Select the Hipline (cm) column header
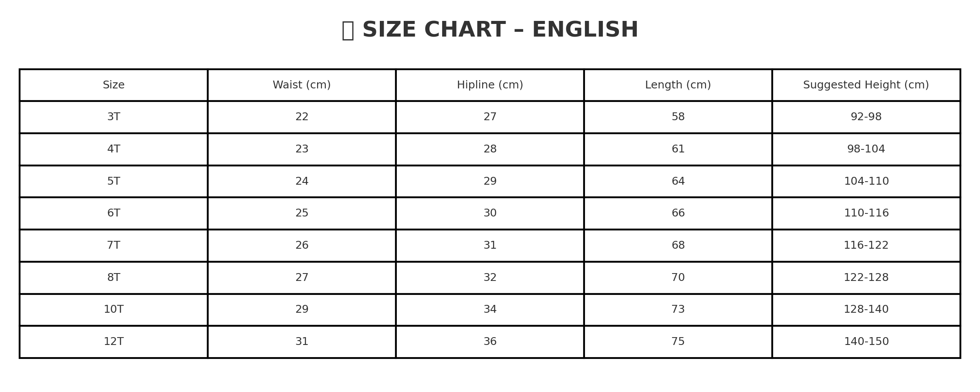Image resolution: width=980 pixels, height=392 pixels. [x=490, y=85]
